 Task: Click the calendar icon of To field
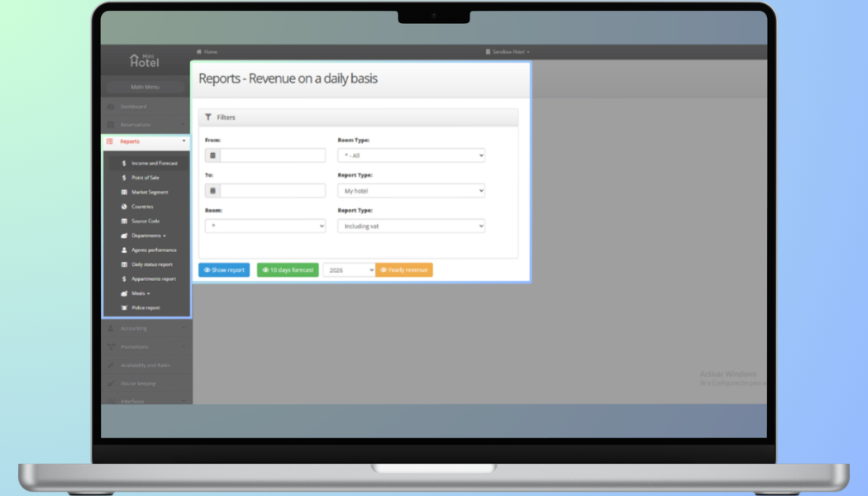click(x=212, y=190)
